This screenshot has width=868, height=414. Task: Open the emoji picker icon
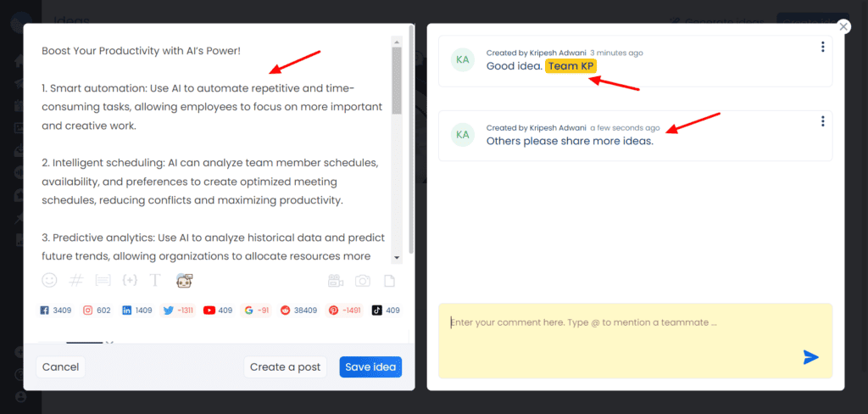point(49,280)
